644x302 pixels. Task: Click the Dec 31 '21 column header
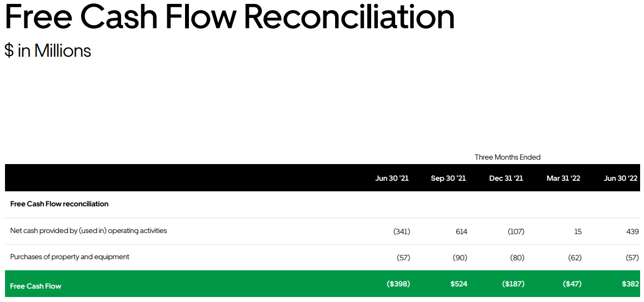click(x=506, y=179)
